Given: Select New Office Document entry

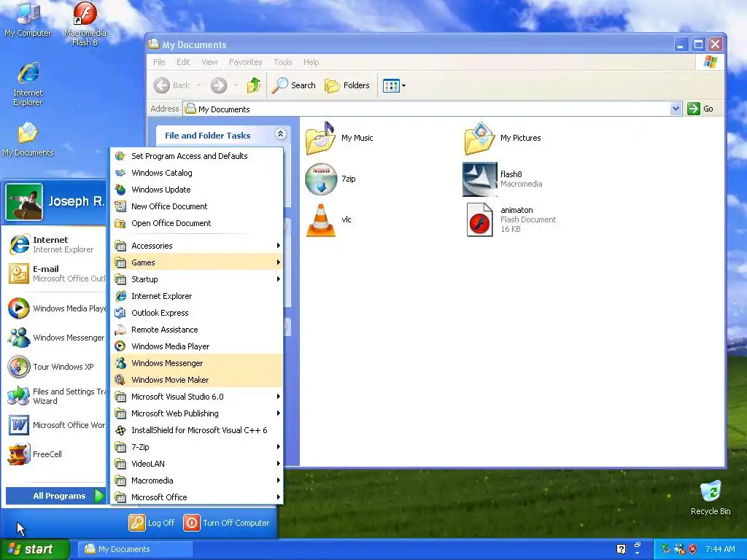Looking at the screenshot, I should pos(197,206).
